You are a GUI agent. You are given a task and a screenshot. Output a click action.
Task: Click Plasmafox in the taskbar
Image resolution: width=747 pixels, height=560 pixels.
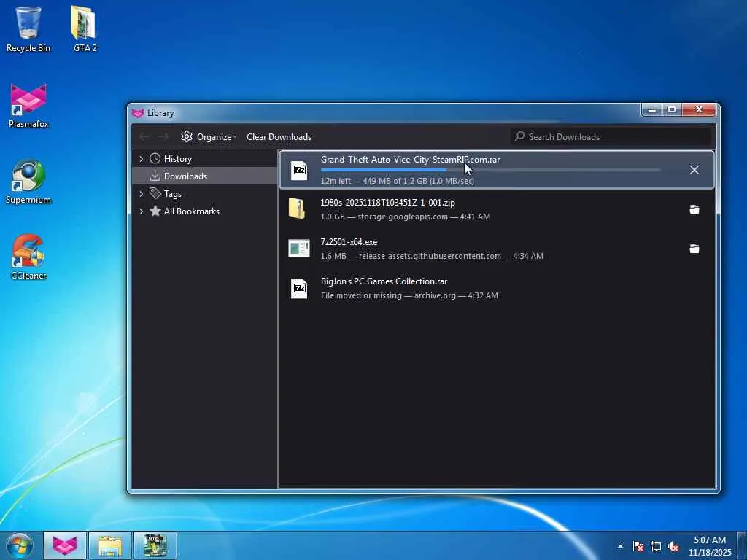(65, 545)
